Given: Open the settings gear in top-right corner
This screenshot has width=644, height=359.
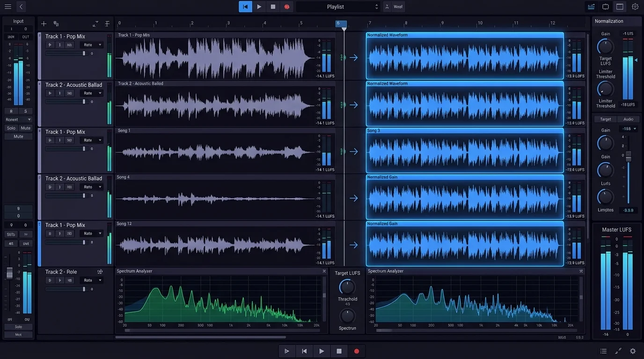Looking at the screenshot, I should (x=635, y=7).
